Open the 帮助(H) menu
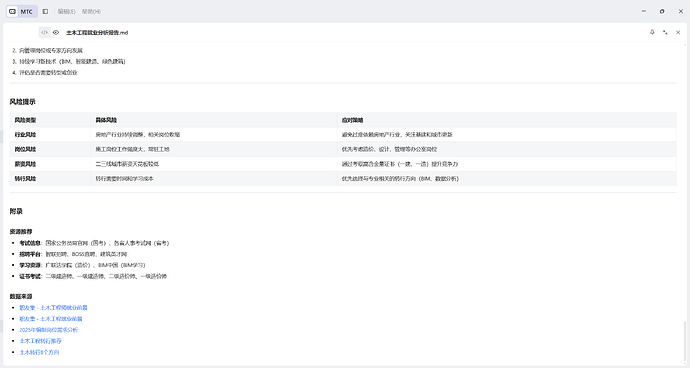690x368 pixels. [91, 11]
